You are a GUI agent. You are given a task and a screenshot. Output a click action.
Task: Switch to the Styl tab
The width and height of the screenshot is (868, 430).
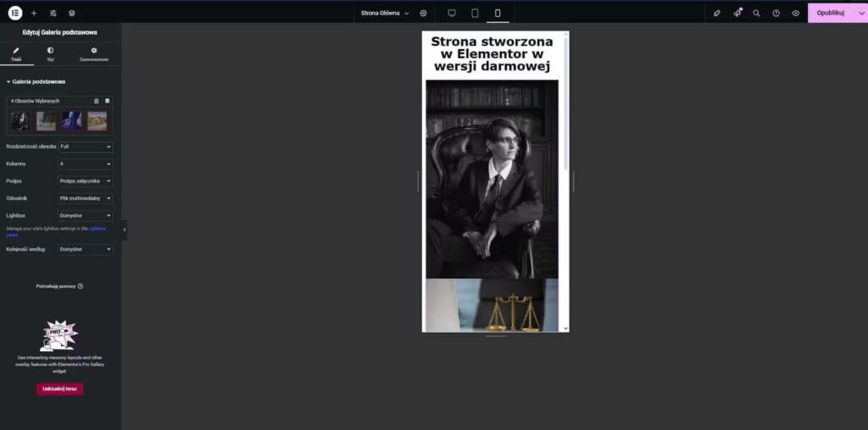(50, 54)
